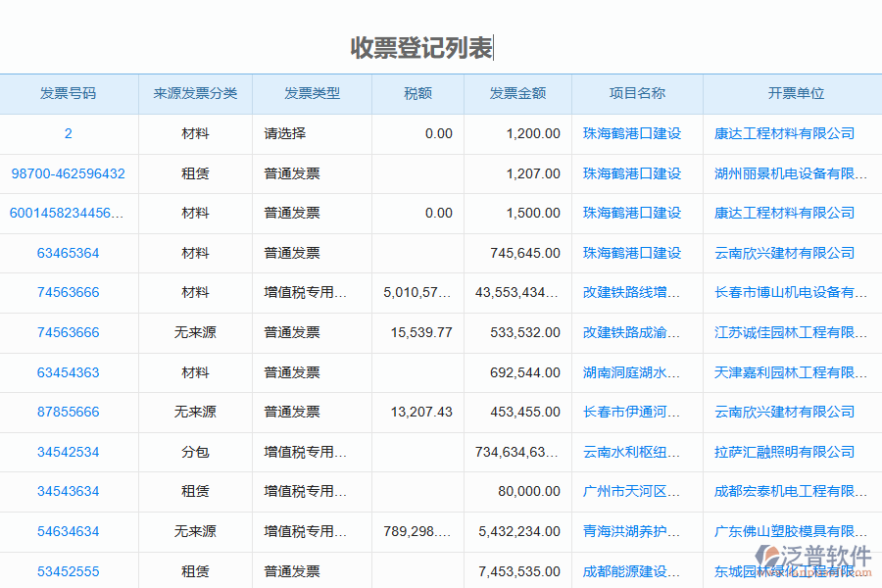Click the 收票登记列表 title field

(421, 43)
